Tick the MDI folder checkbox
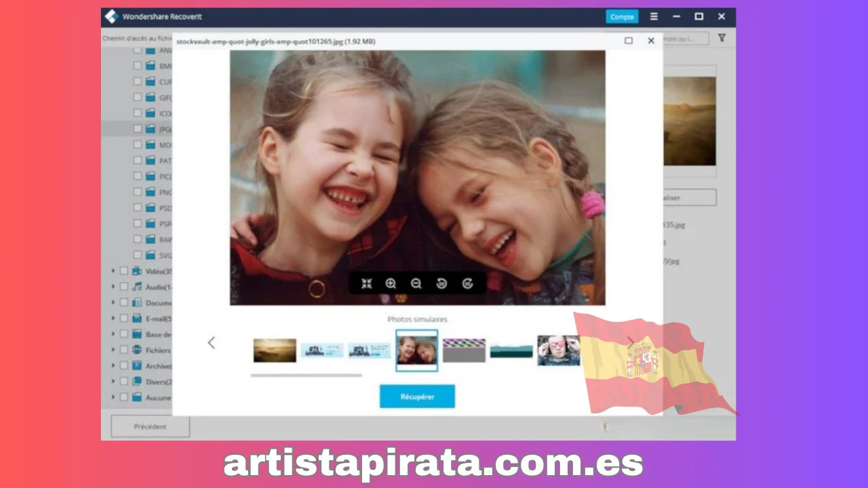Viewport: 868px width, 488px height. (138, 144)
